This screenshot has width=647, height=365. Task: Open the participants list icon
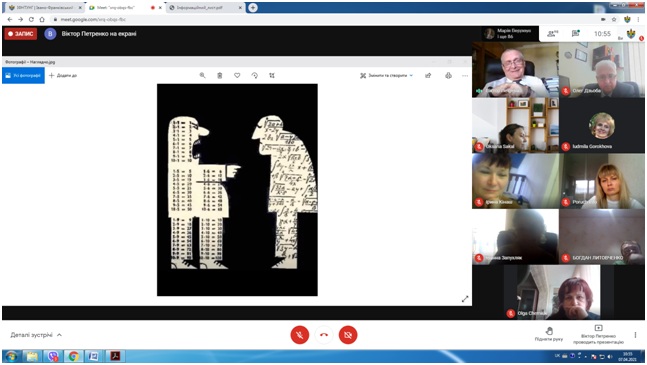(552, 33)
